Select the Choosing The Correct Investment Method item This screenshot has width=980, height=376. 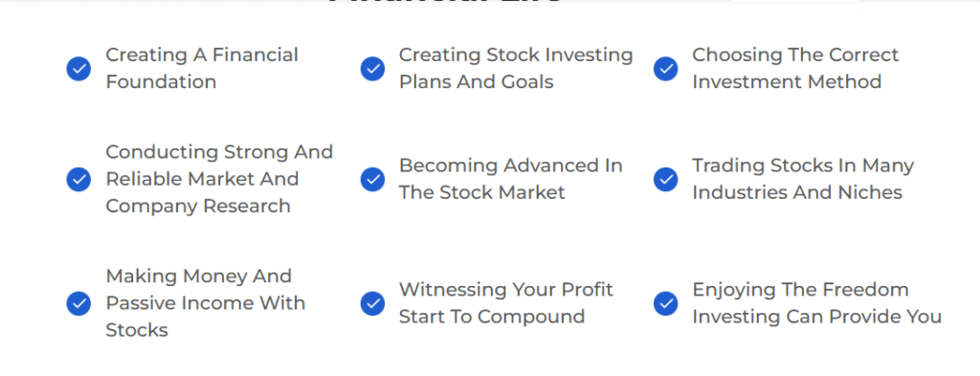795,68
